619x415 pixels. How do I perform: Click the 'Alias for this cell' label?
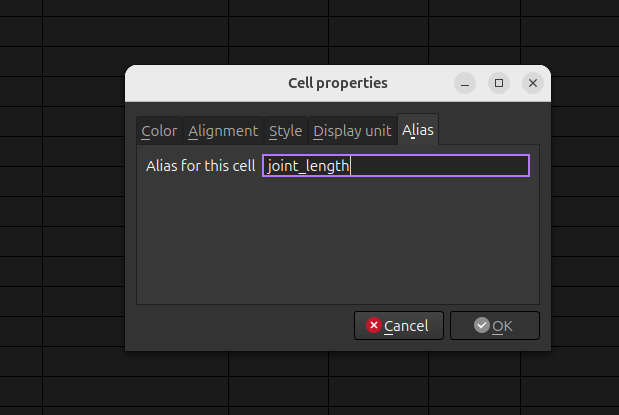click(200, 166)
